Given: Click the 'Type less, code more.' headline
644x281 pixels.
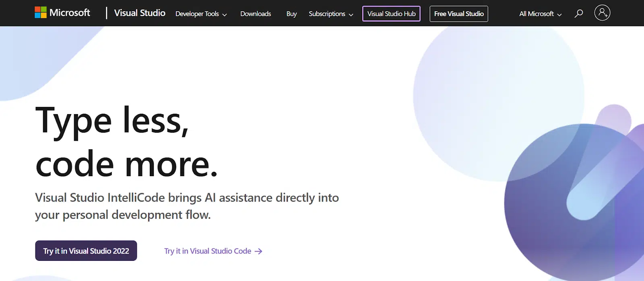Looking at the screenshot, I should [127, 142].
